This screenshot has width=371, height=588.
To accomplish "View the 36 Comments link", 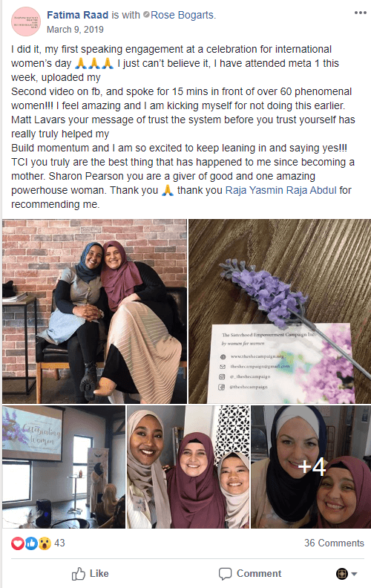I will (334, 543).
